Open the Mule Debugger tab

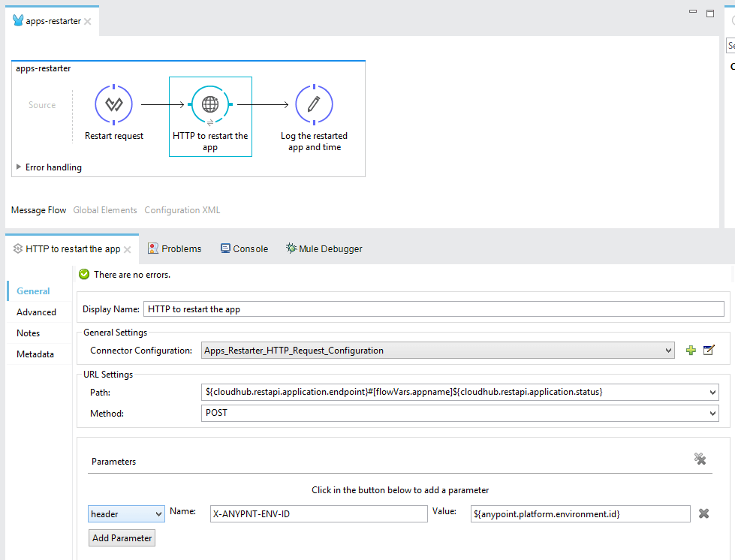click(x=324, y=248)
